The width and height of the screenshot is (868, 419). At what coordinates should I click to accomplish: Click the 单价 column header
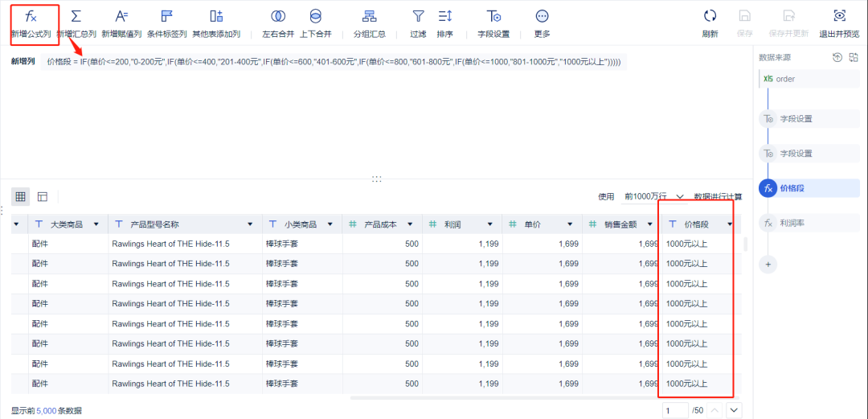pos(542,224)
